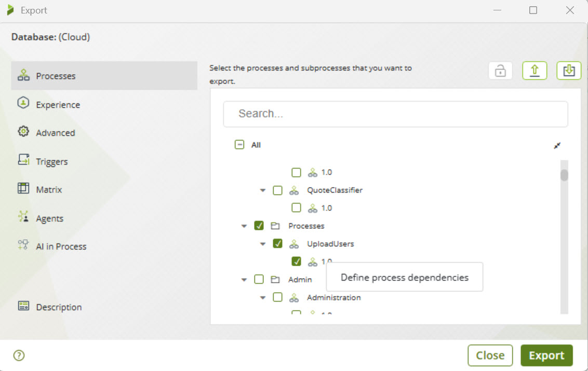This screenshot has height=371, width=588.
Task: Collapse the Processes folder node
Action: tap(244, 226)
